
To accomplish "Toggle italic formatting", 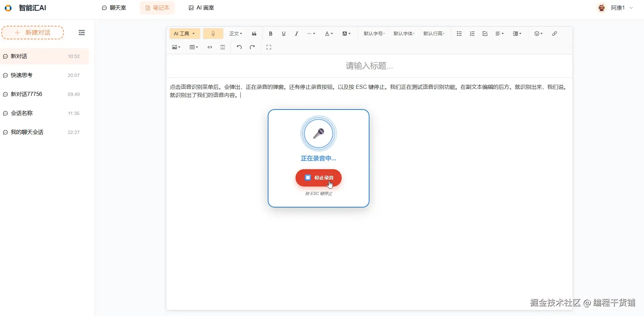I will 296,34.
